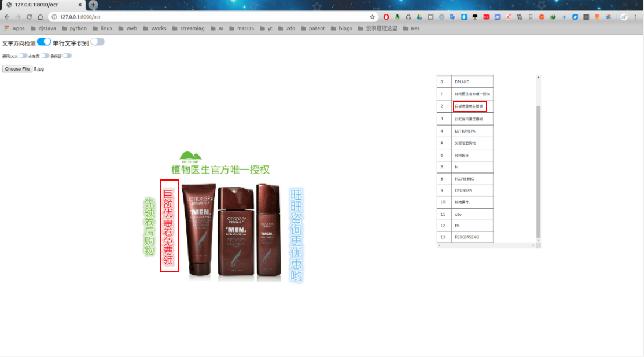This screenshot has height=357, width=644.
Task: Enable the 通用OCR switch
Action: click(x=23, y=56)
